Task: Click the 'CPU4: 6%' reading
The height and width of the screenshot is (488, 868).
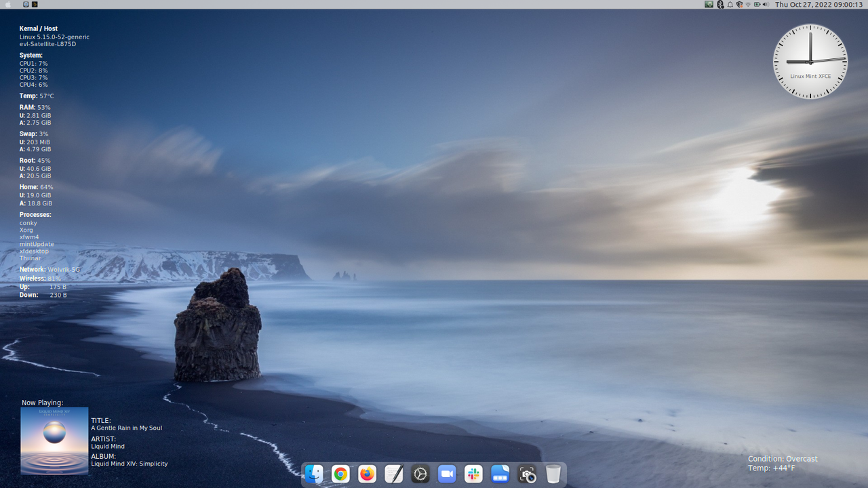Action: pos(34,85)
